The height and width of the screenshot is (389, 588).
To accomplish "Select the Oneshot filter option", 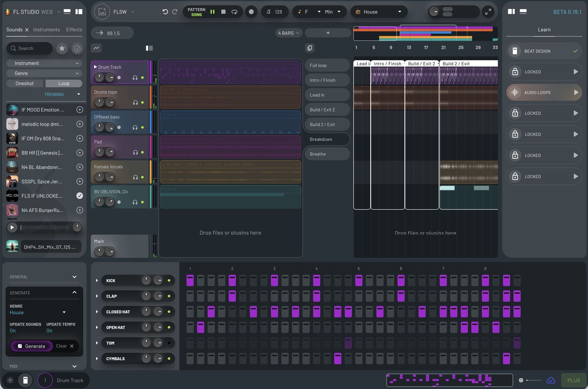I will click(25, 83).
